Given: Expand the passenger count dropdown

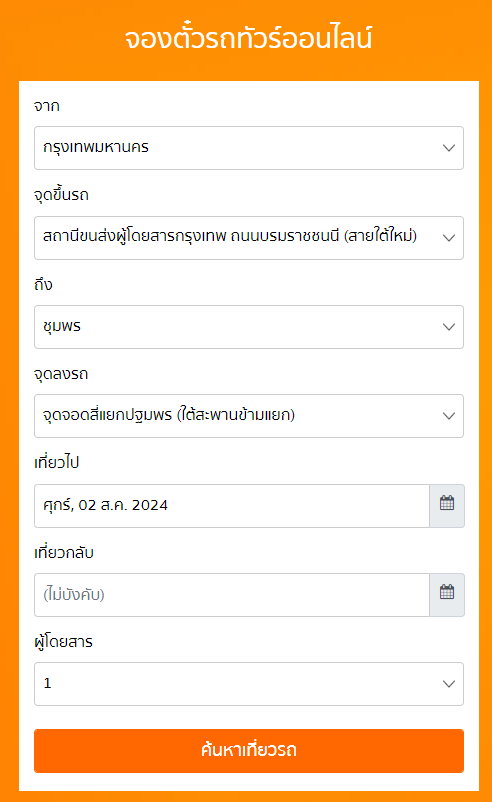Looking at the screenshot, I should (x=249, y=684).
